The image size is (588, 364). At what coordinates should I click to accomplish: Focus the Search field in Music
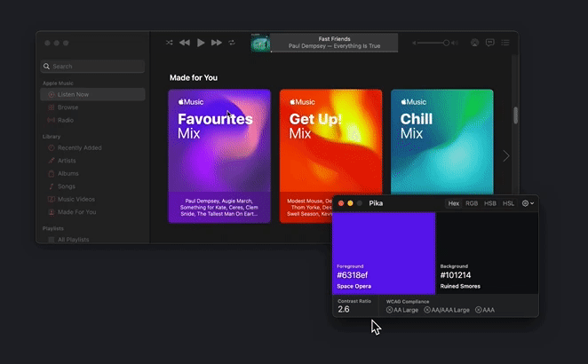click(x=92, y=67)
